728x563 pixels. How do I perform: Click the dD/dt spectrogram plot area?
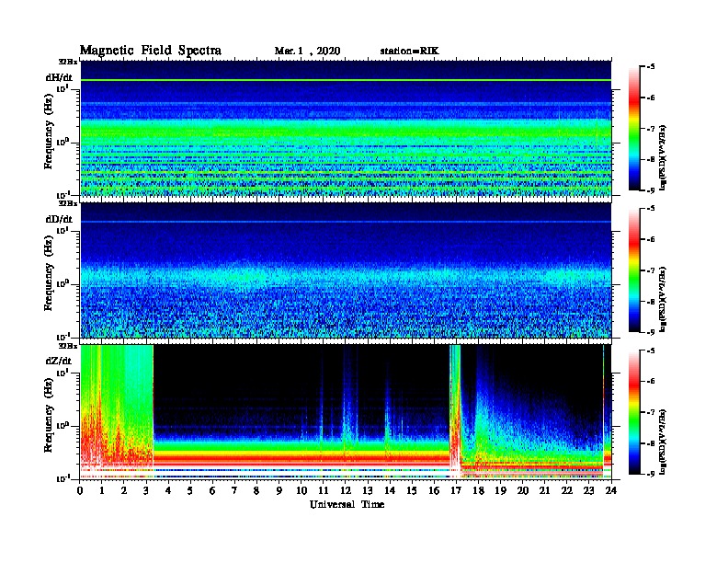coord(346,270)
